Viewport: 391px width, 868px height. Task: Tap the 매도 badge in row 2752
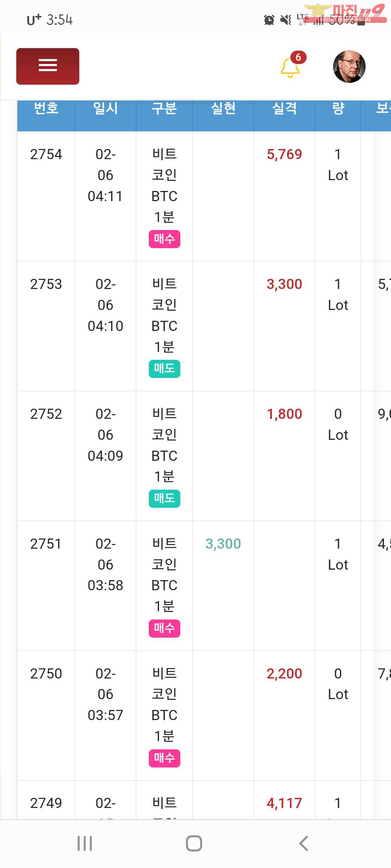point(164,499)
